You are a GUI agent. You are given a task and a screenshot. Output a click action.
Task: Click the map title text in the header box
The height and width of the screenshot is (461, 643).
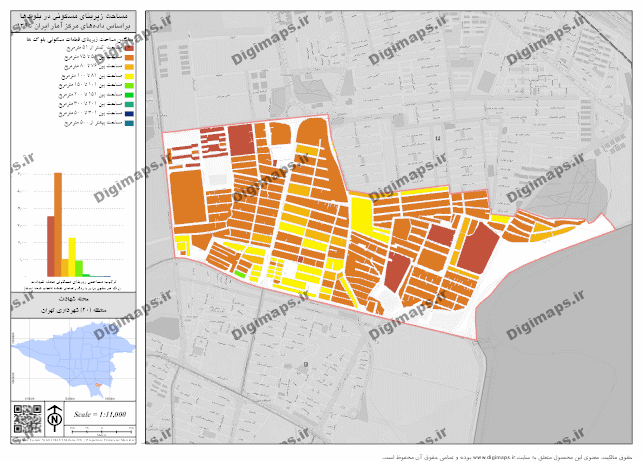point(73,21)
